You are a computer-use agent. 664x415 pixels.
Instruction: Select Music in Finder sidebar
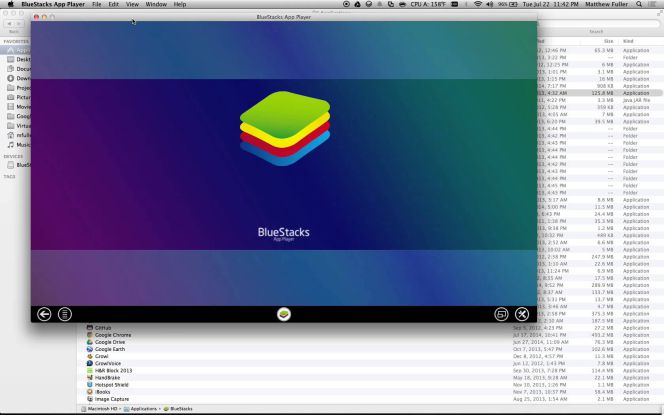pos(19,145)
